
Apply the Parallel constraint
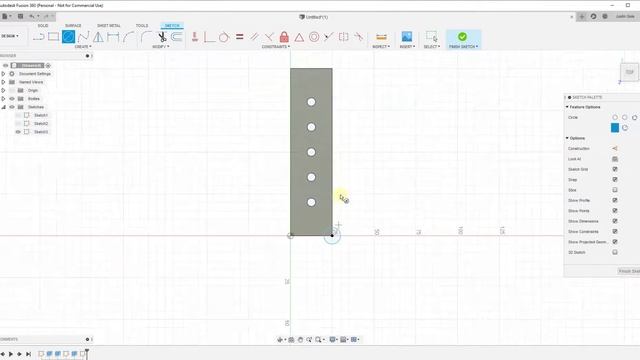click(x=254, y=37)
